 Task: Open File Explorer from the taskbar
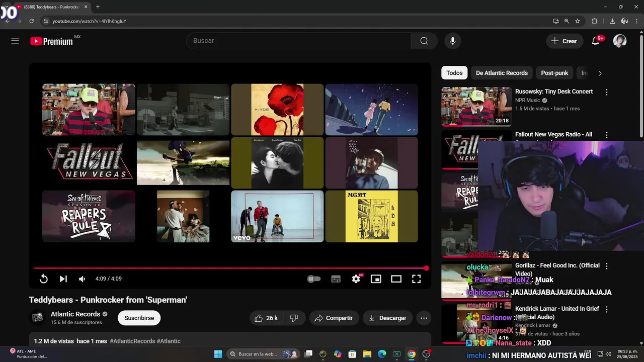(367, 354)
